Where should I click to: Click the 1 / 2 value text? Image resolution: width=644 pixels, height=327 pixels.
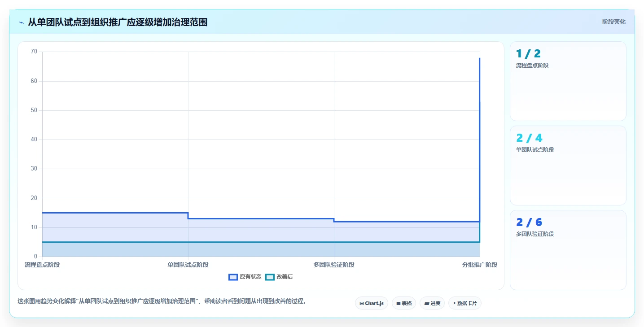(528, 54)
